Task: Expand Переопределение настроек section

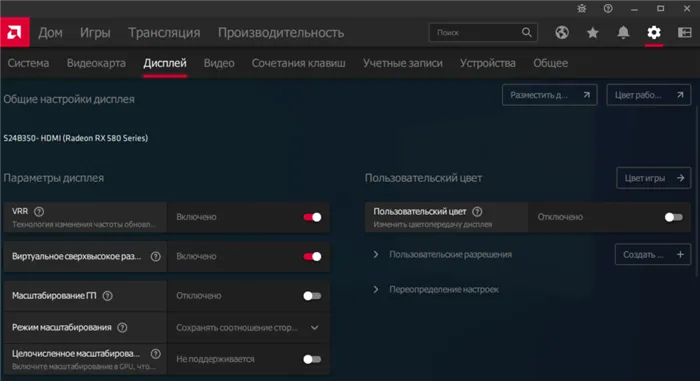Action: click(x=376, y=289)
